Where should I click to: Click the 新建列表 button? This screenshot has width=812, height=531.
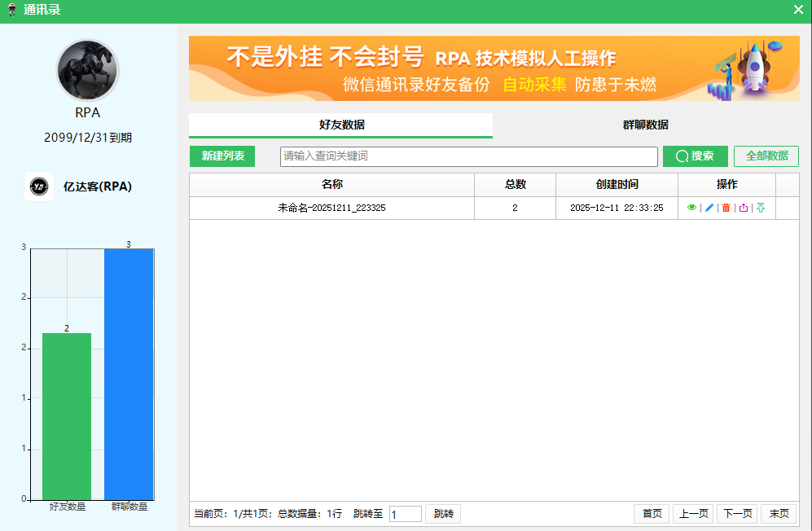222,156
